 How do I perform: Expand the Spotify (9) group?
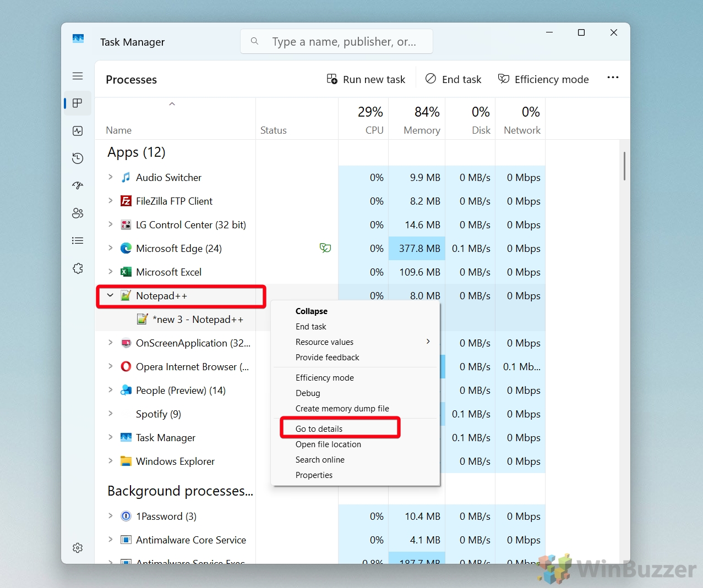pyautogui.click(x=111, y=414)
